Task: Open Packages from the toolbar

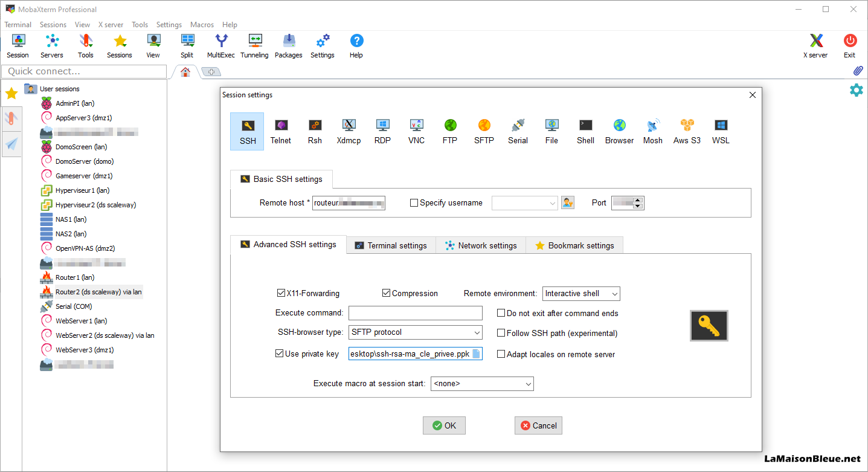Action: point(289,46)
